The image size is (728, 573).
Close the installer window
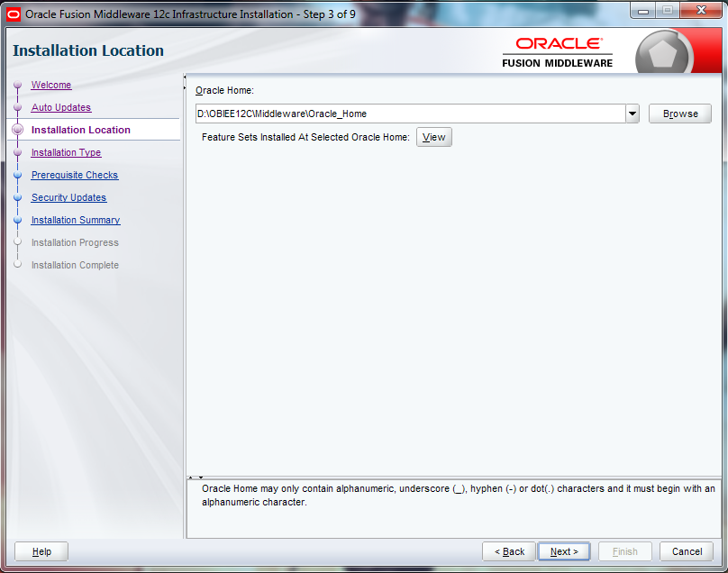click(x=701, y=10)
